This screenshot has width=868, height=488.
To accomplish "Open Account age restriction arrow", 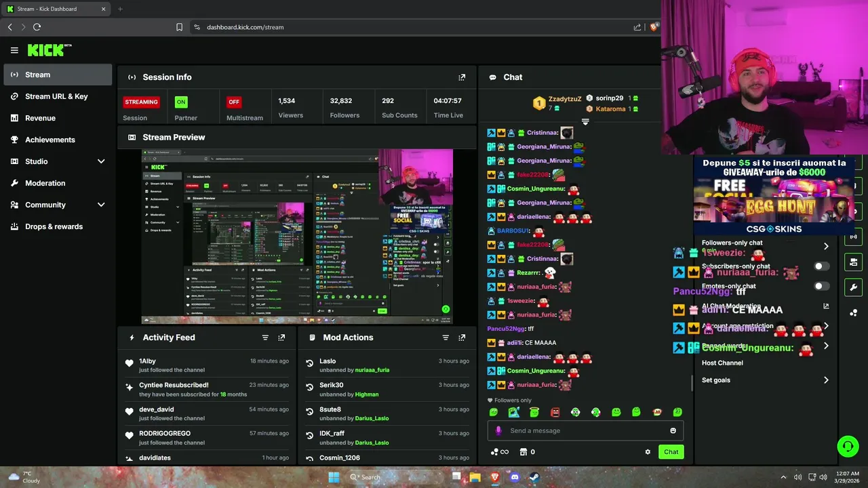I will click(x=826, y=326).
